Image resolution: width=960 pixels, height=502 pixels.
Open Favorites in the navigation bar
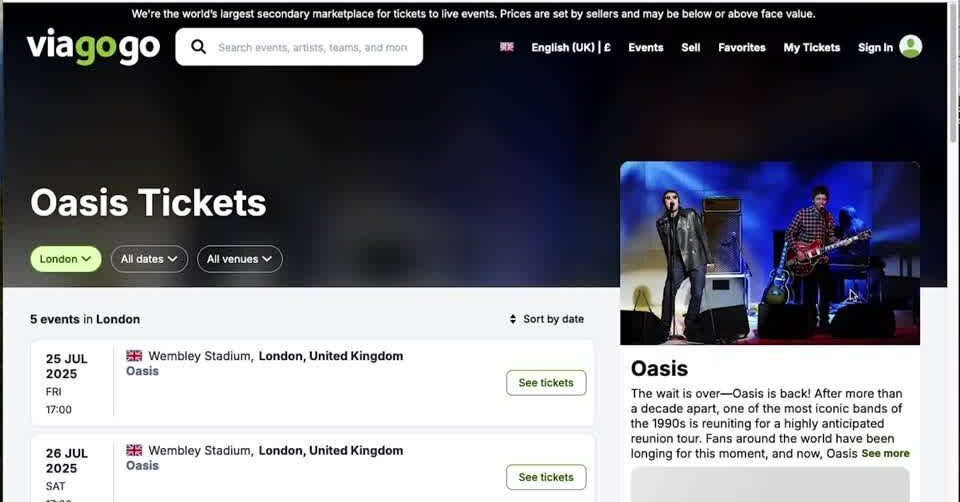point(742,47)
